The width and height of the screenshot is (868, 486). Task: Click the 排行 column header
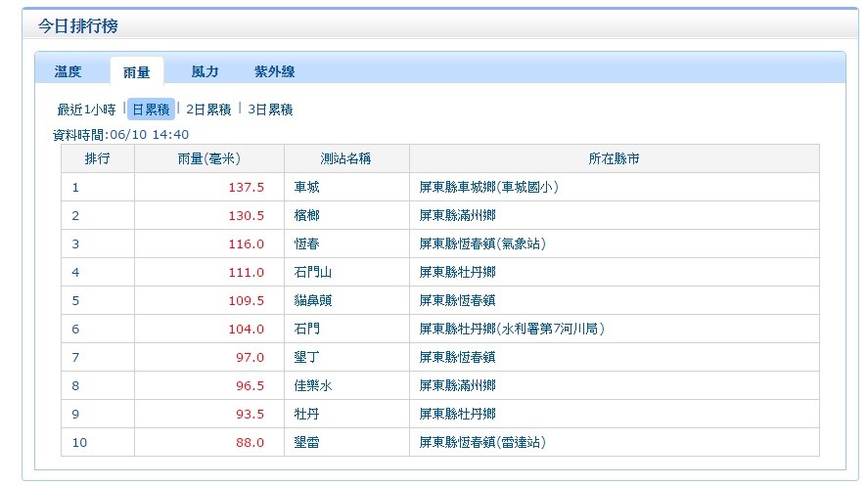point(97,158)
